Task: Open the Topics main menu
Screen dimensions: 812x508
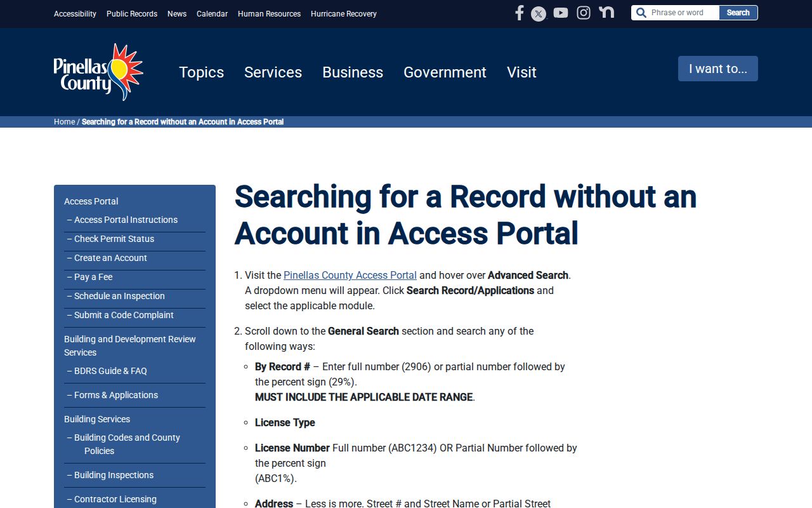Action: coord(201,72)
